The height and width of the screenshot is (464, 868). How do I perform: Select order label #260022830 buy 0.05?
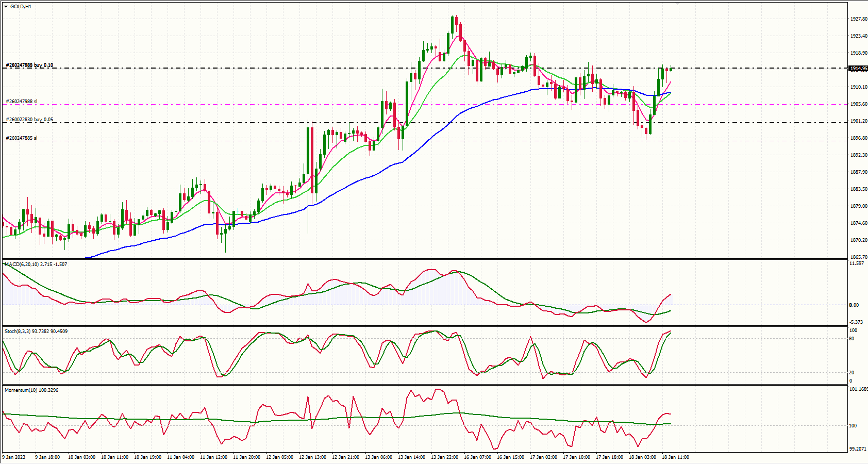[29, 120]
